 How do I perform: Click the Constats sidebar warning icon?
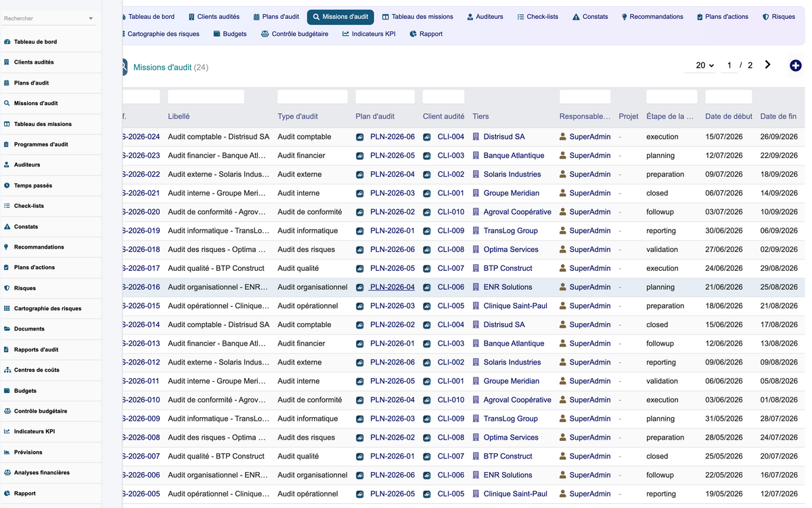[7, 226]
